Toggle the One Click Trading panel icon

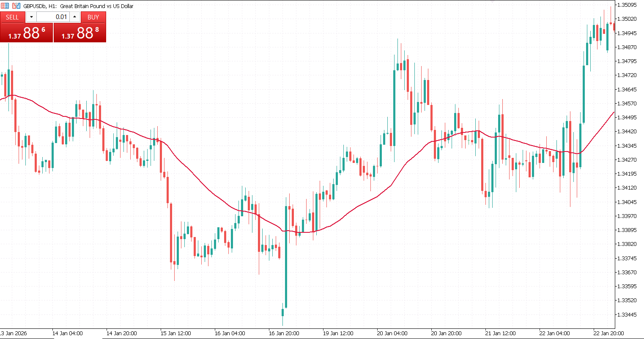tap(4, 6)
